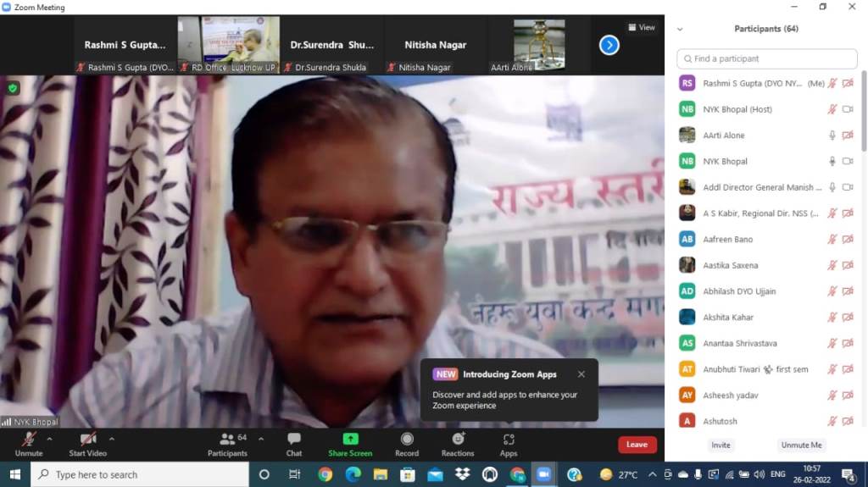Image resolution: width=868 pixels, height=487 pixels.
Task: Click muted mic icon in Ashutosh row
Action: 832,421
